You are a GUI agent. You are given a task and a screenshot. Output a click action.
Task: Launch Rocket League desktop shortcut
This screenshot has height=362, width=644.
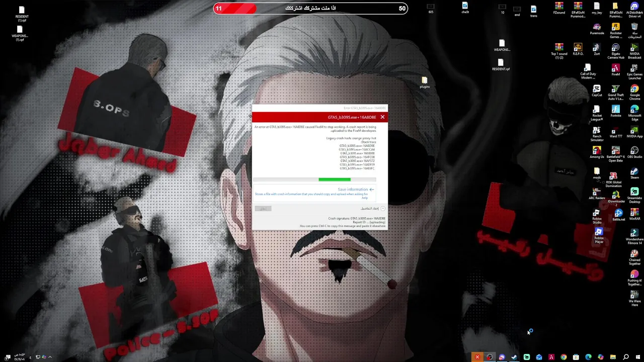[x=597, y=113]
